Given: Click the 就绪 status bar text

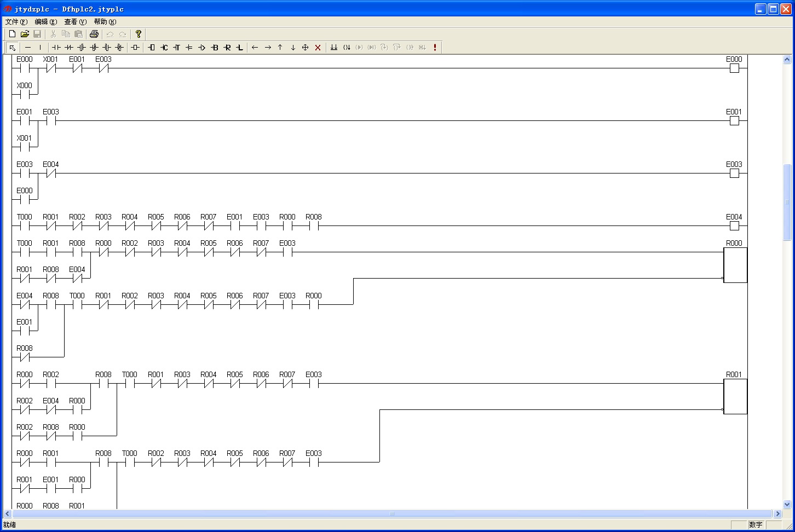Looking at the screenshot, I should tap(10, 525).
